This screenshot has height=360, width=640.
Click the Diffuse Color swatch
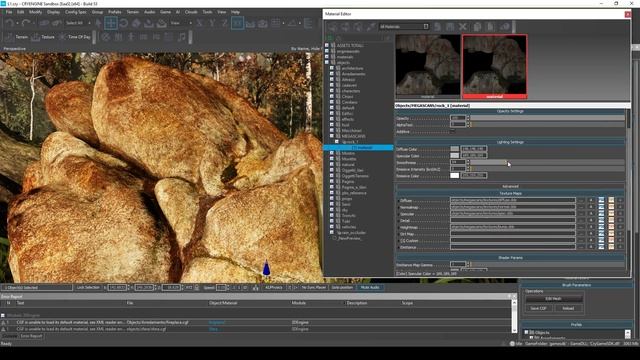point(454,149)
